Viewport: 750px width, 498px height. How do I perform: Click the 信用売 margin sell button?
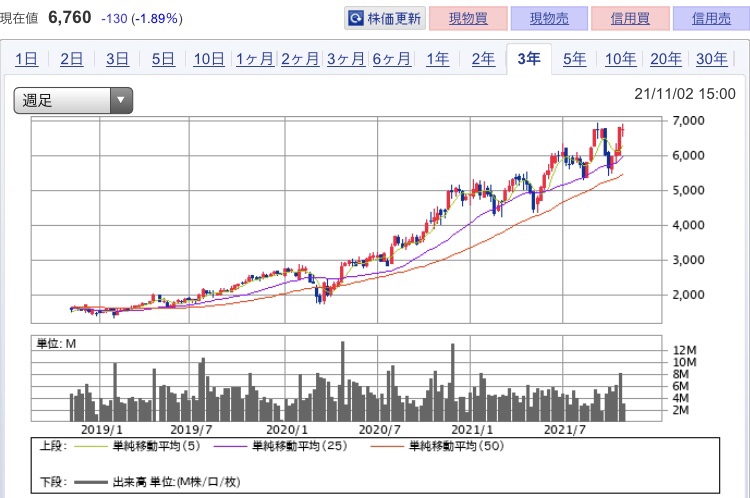tap(711, 18)
